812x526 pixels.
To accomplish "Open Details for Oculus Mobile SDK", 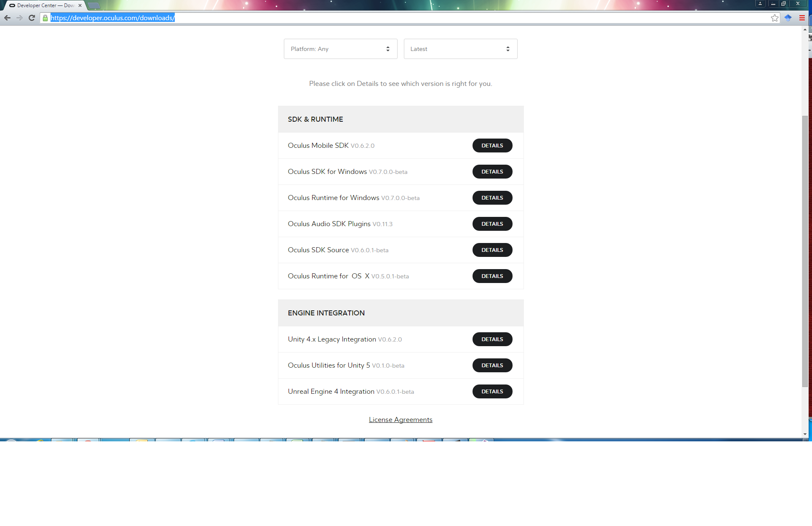I will [x=492, y=145].
